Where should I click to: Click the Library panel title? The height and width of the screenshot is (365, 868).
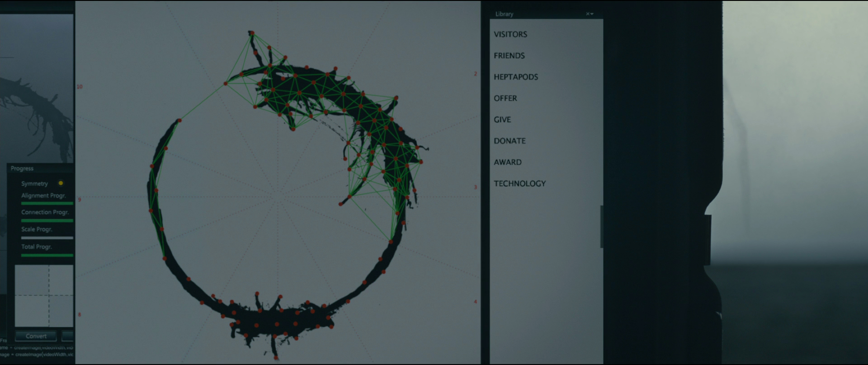click(x=504, y=14)
